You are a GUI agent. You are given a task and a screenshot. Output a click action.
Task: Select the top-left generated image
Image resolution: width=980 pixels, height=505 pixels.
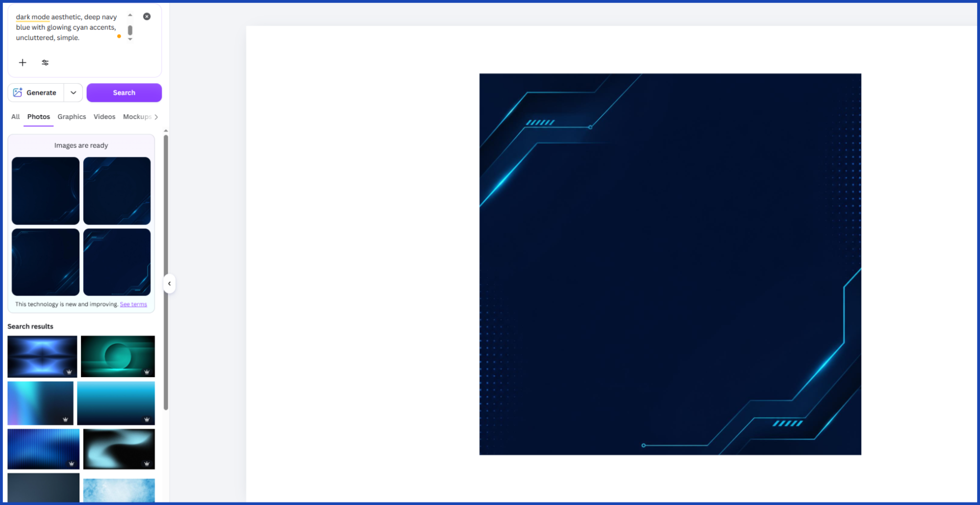tap(46, 191)
